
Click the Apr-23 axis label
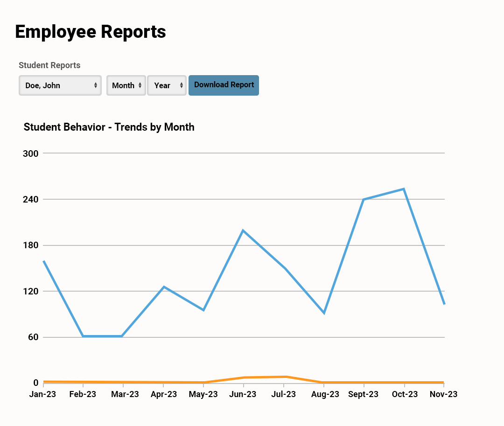coord(164,394)
